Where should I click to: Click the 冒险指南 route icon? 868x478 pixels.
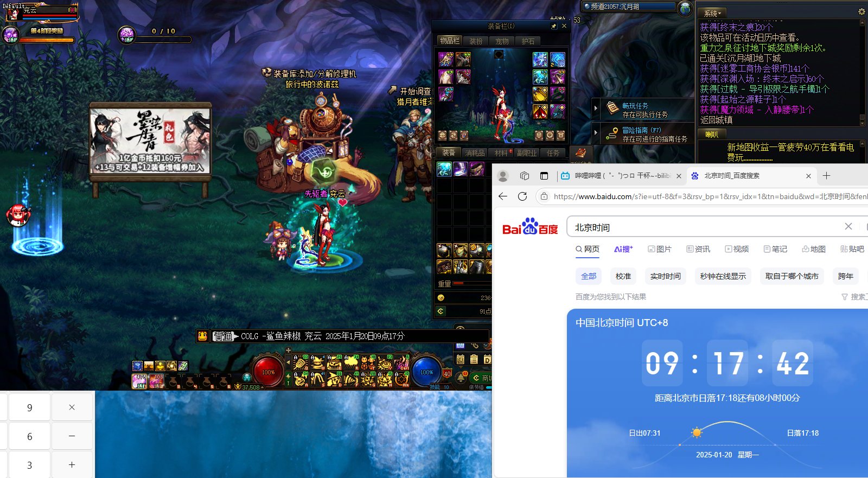[x=612, y=133]
